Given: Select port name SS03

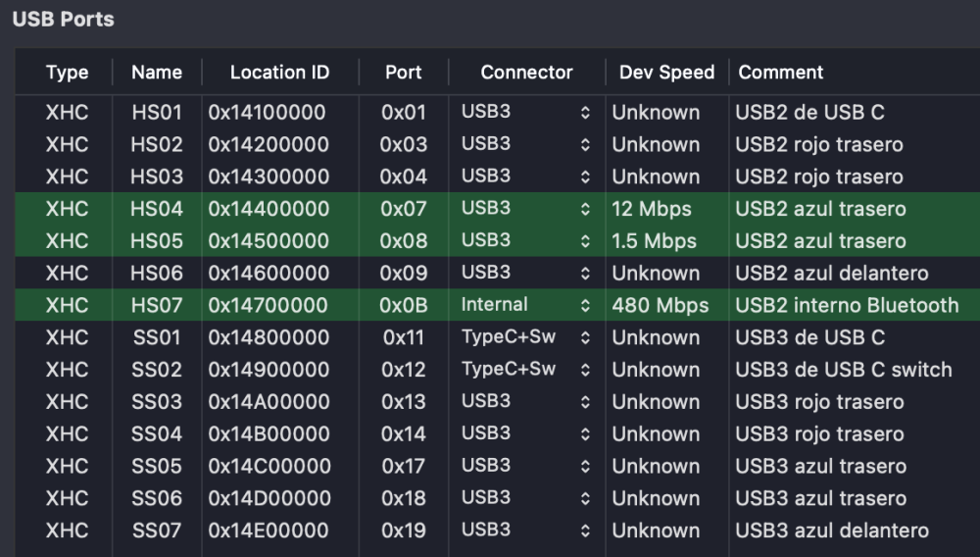Looking at the screenshot, I should 157,402.
